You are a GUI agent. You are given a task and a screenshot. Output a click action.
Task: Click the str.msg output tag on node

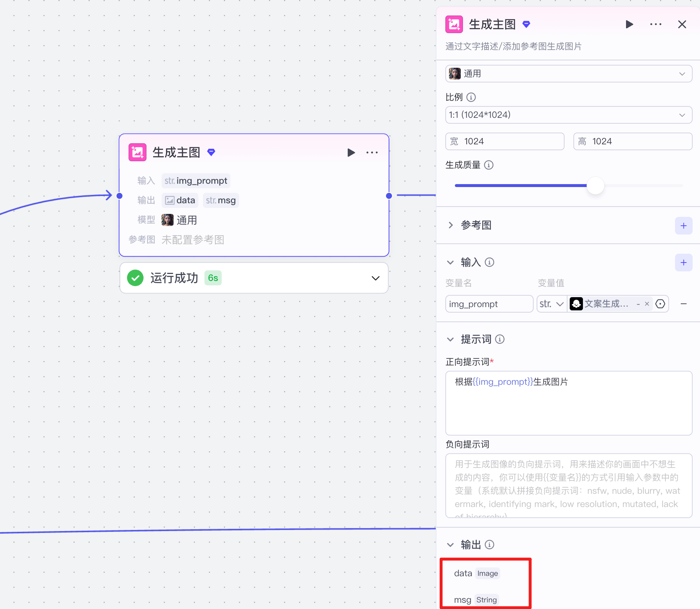pos(221,200)
